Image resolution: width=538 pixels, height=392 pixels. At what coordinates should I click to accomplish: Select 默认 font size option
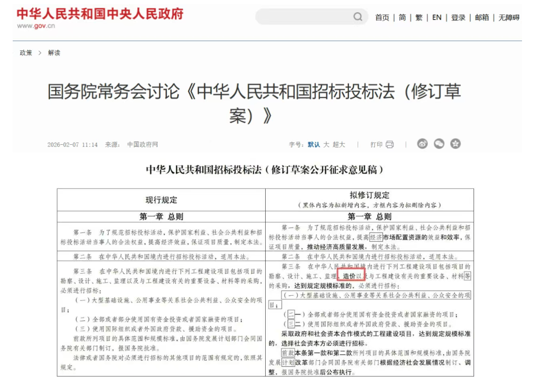314,145
